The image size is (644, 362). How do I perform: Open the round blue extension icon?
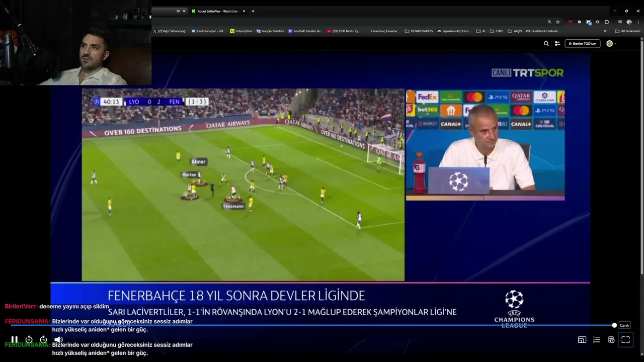tap(580, 22)
